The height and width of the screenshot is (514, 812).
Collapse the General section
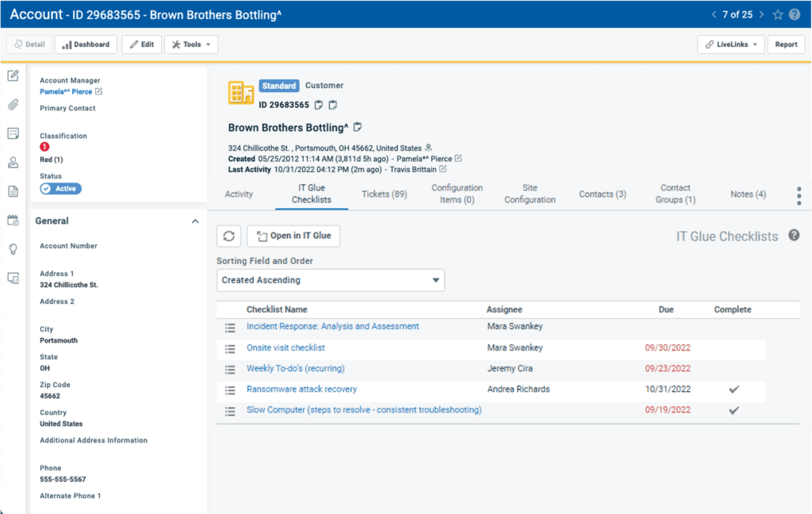point(195,221)
